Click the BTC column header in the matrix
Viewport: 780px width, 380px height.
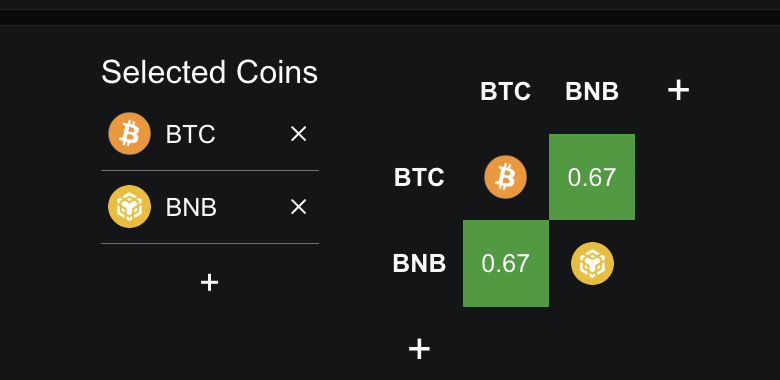coord(505,92)
